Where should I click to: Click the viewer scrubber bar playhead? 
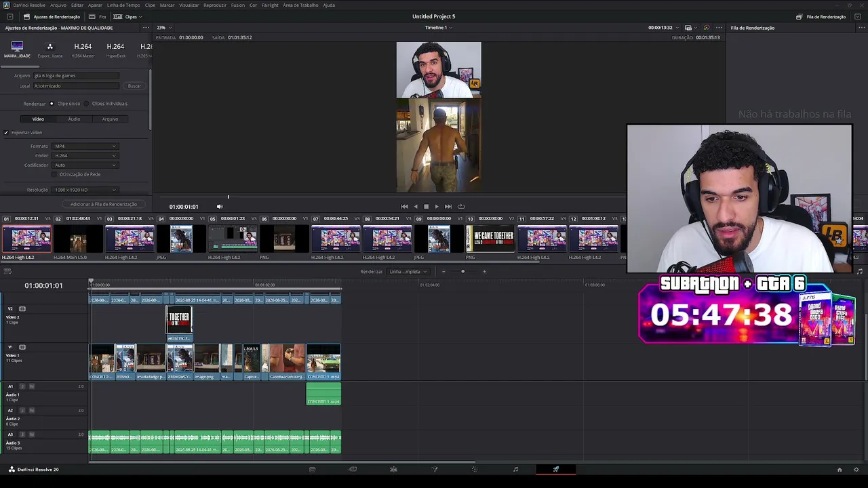[x=229, y=197]
